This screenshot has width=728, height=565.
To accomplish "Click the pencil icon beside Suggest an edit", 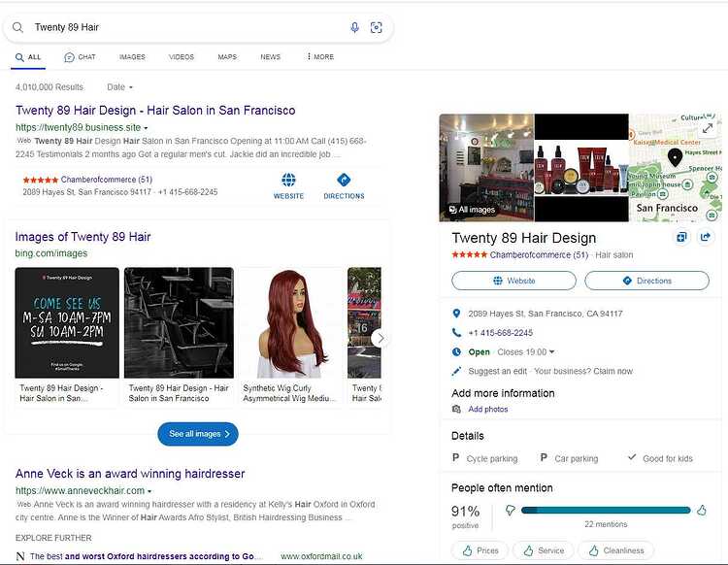I will pyautogui.click(x=456, y=371).
